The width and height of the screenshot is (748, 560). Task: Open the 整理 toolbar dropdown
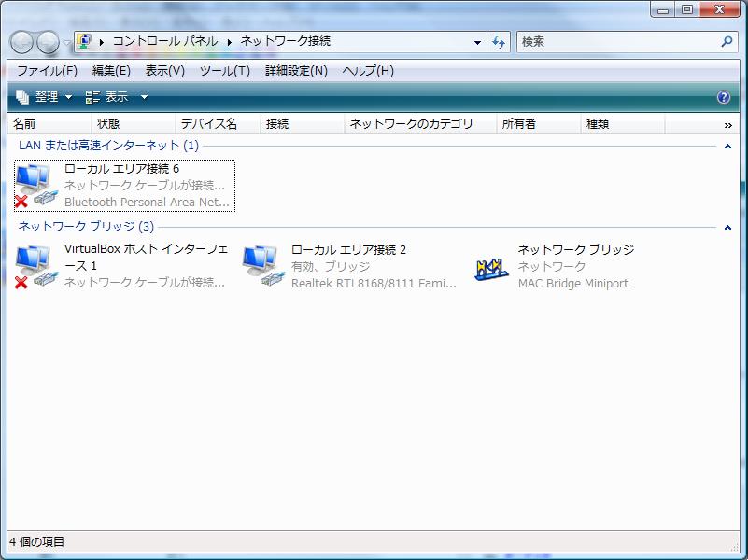tap(44, 97)
